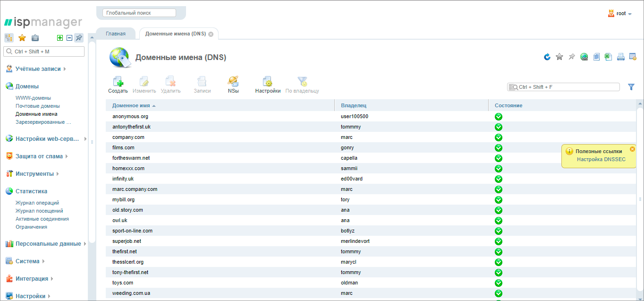Expand the Инструменты section
The height and width of the screenshot is (301, 644).
(x=32, y=174)
